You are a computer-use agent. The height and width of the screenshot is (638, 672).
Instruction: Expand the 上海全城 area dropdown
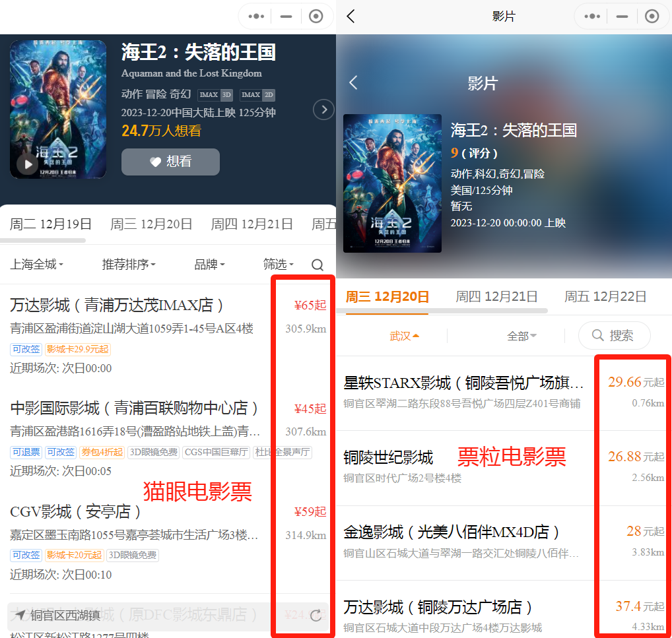click(x=36, y=265)
